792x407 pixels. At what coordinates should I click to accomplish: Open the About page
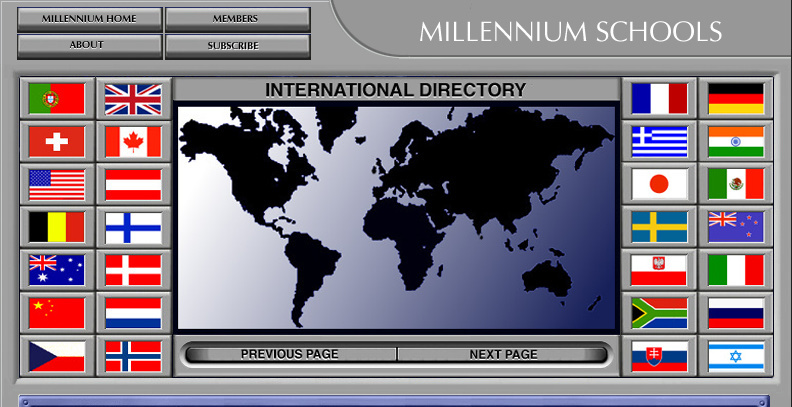coord(89,46)
